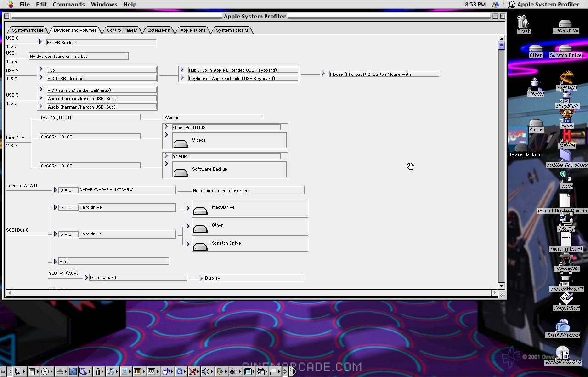Expand the E-USB Bridge entry

tap(40, 41)
